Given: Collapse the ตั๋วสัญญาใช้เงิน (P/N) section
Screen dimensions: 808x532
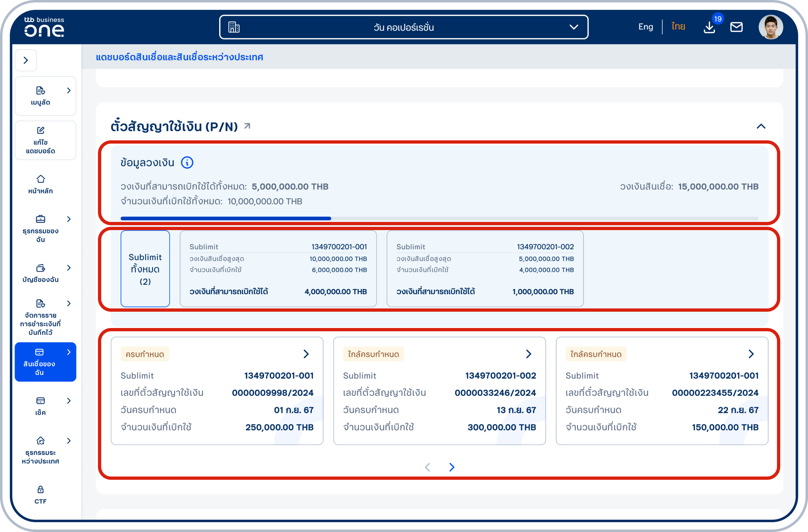Looking at the screenshot, I should tap(761, 126).
